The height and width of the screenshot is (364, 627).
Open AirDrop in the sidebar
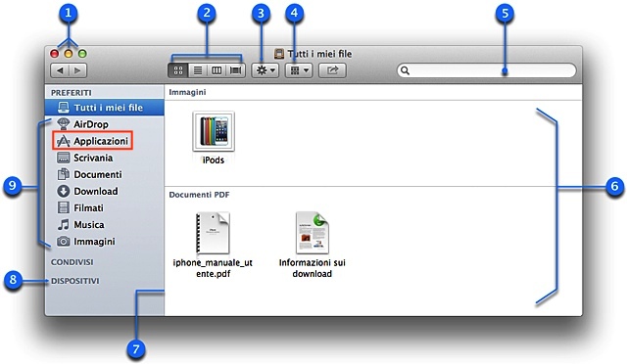point(105,124)
